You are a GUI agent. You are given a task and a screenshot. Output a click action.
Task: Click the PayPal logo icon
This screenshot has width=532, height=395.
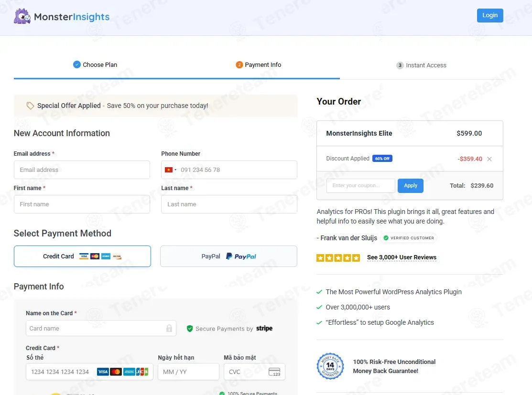241,256
